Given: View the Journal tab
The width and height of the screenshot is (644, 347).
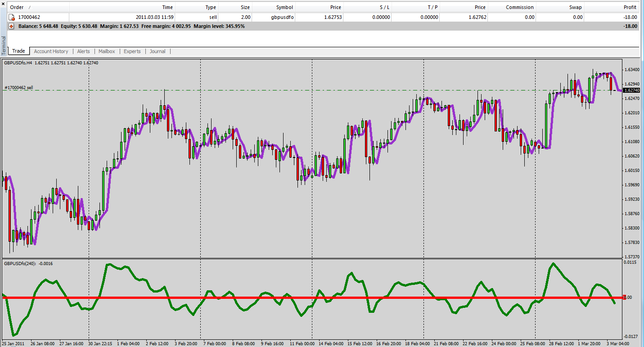Looking at the screenshot, I should 158,51.
